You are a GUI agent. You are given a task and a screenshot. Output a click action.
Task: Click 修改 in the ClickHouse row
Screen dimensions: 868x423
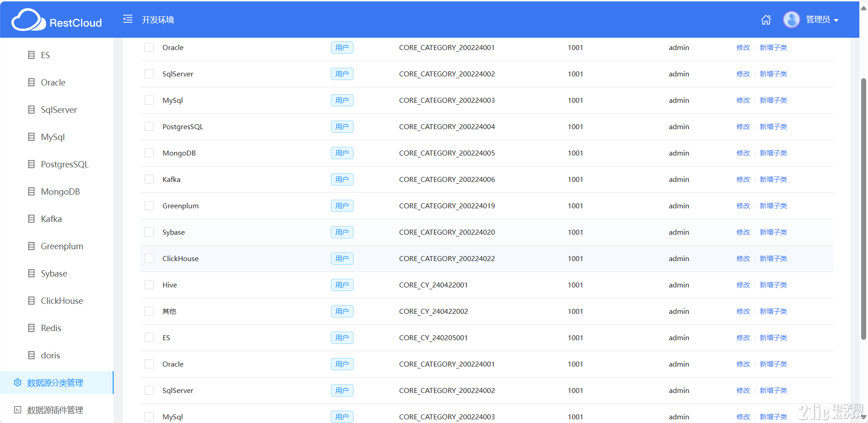(743, 258)
